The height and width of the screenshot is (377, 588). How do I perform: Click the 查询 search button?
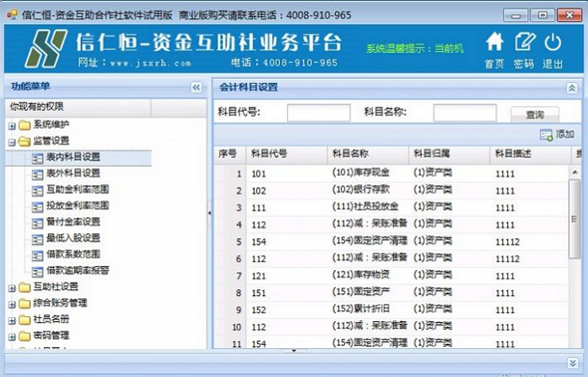535,114
